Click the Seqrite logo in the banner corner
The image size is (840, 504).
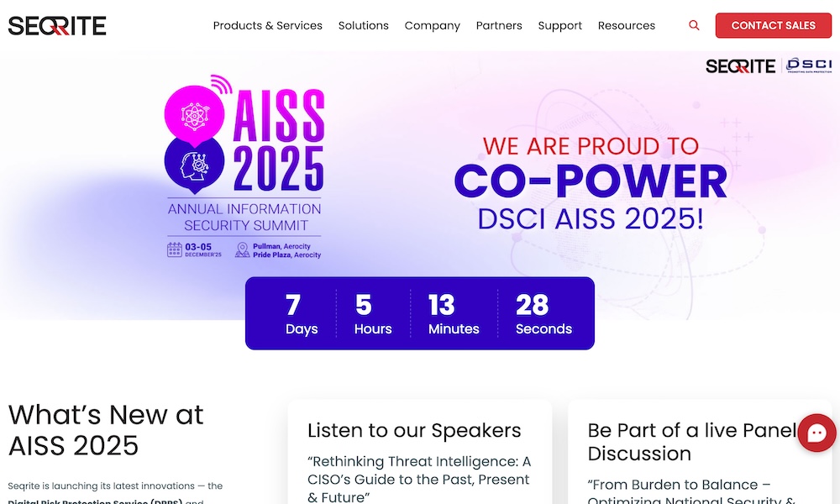tap(740, 66)
